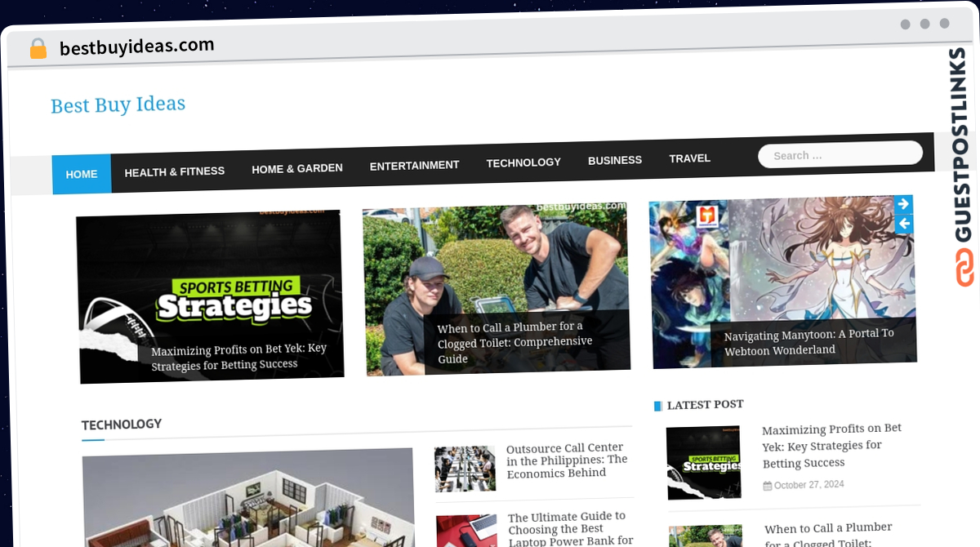Open Navigating Manytoon slider caption link
The height and width of the screenshot is (547, 980).
click(809, 341)
